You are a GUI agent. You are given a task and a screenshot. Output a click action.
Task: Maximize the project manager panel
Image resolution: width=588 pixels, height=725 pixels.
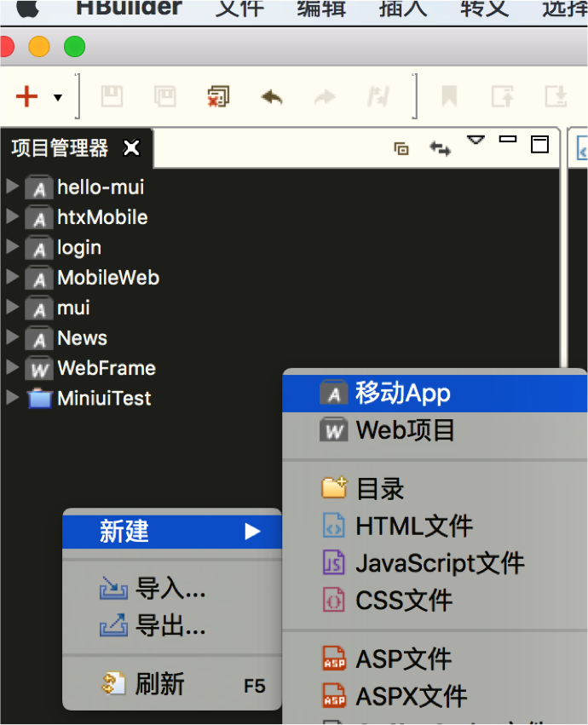pyautogui.click(x=539, y=144)
